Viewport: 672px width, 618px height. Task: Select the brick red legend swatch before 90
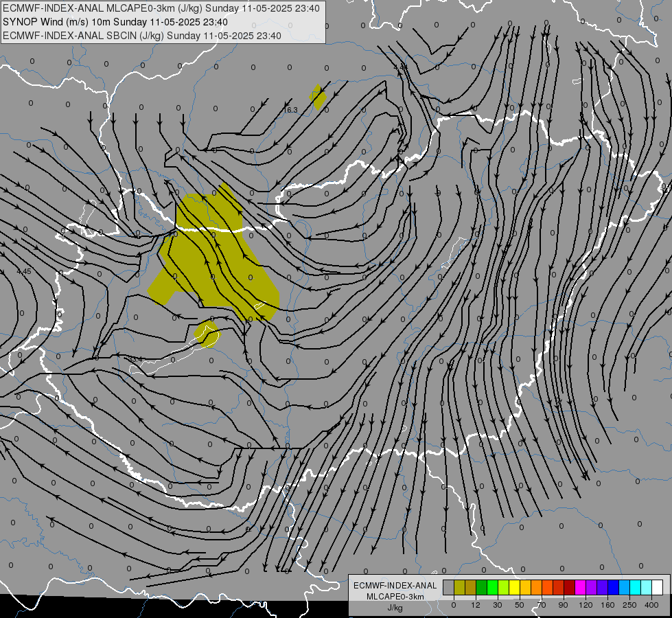point(559,587)
